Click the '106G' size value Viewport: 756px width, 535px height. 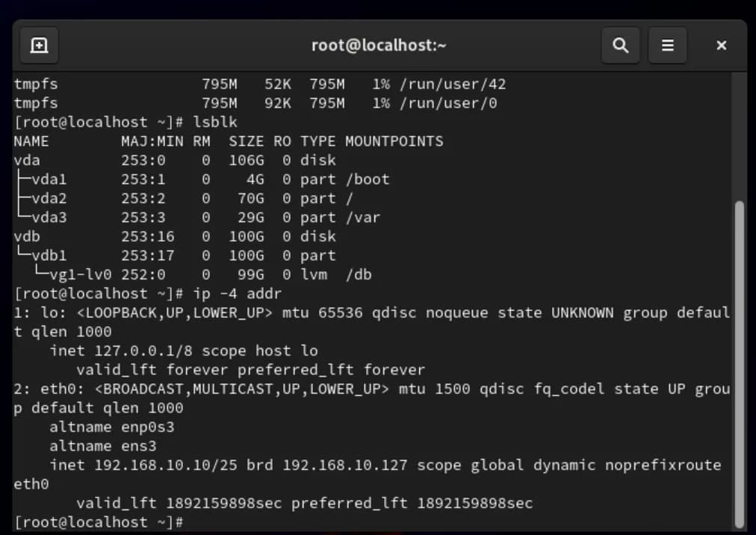247,160
